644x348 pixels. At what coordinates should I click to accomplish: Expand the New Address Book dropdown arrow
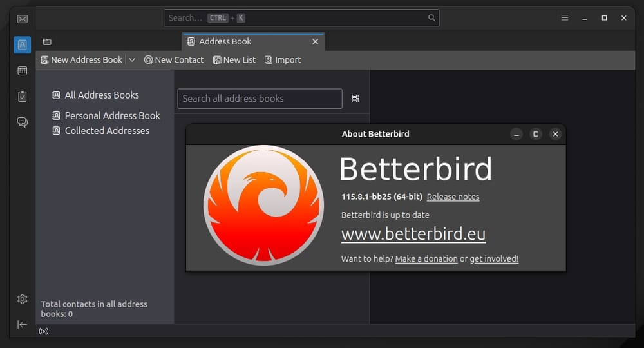pos(132,60)
